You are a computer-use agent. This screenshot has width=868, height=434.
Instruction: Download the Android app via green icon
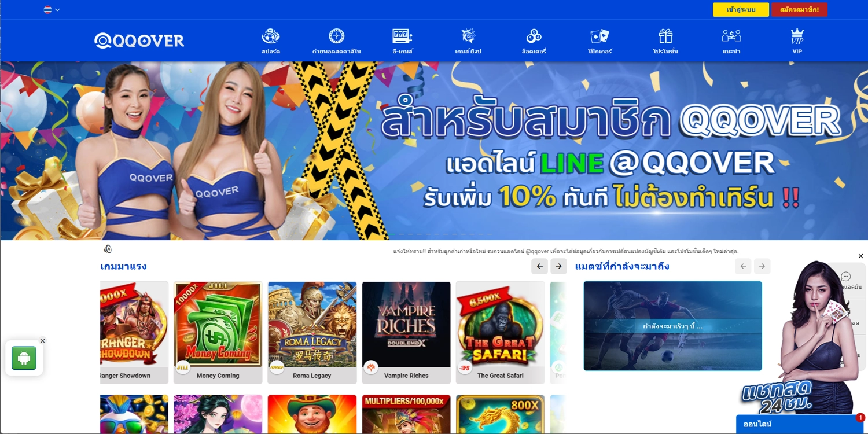pyautogui.click(x=24, y=358)
